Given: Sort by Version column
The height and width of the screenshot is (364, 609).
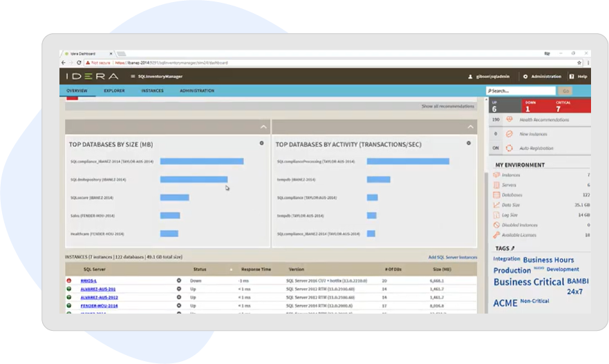Looking at the screenshot, I should [297, 269].
